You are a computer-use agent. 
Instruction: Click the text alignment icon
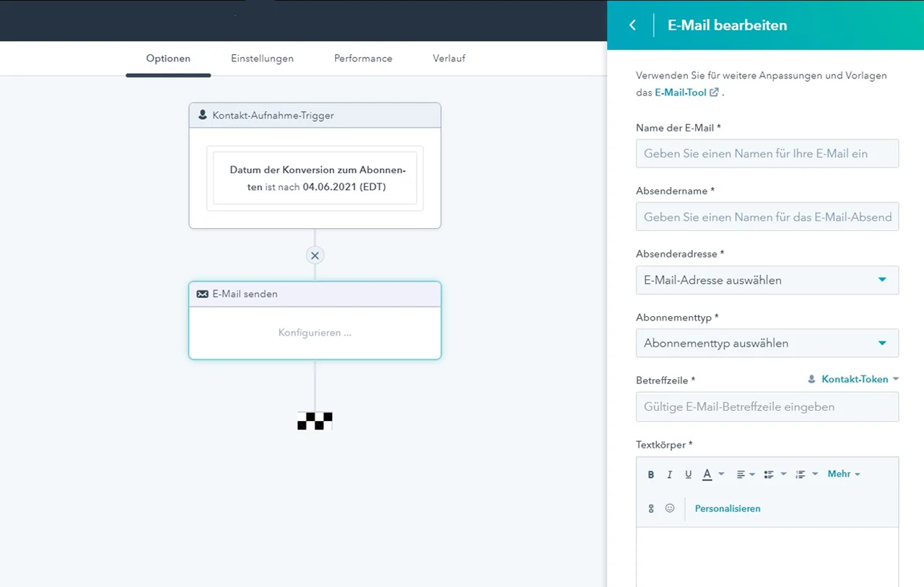coord(741,474)
